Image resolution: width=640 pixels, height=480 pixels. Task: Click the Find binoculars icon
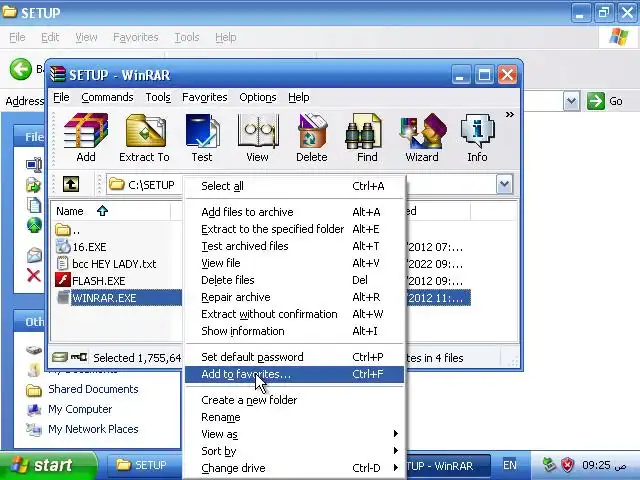(367, 138)
